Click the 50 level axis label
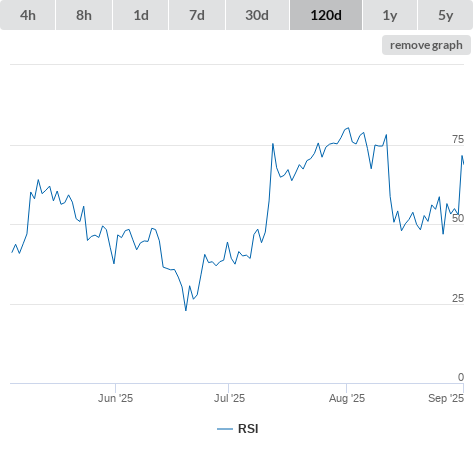Image resolution: width=474 pixels, height=455 pixels. tap(458, 218)
